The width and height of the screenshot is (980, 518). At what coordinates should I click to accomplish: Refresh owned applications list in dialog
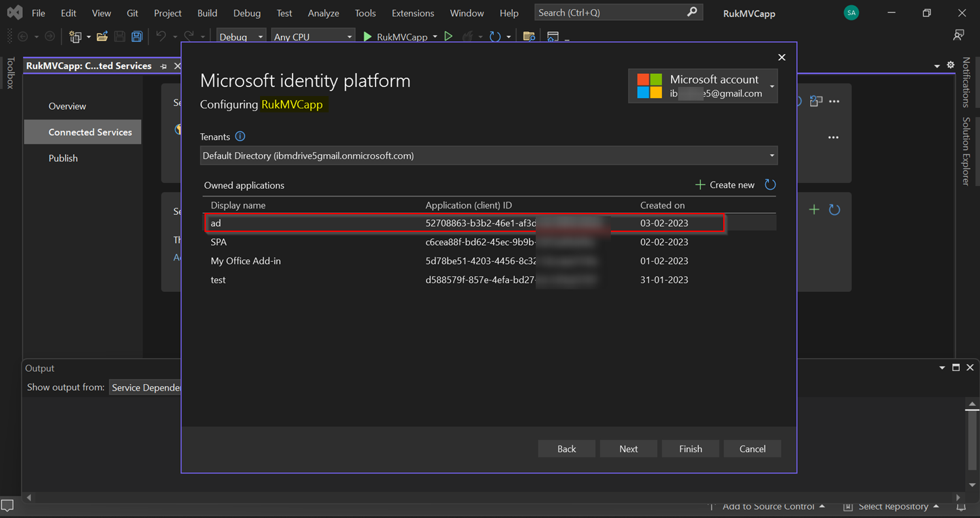pos(770,185)
